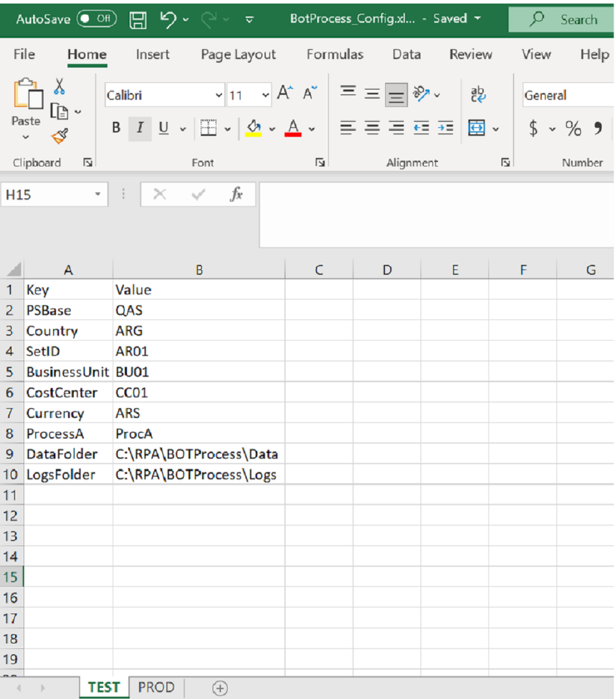616x699 pixels.
Task: Click the Insert Function fx icon
Action: point(236,194)
